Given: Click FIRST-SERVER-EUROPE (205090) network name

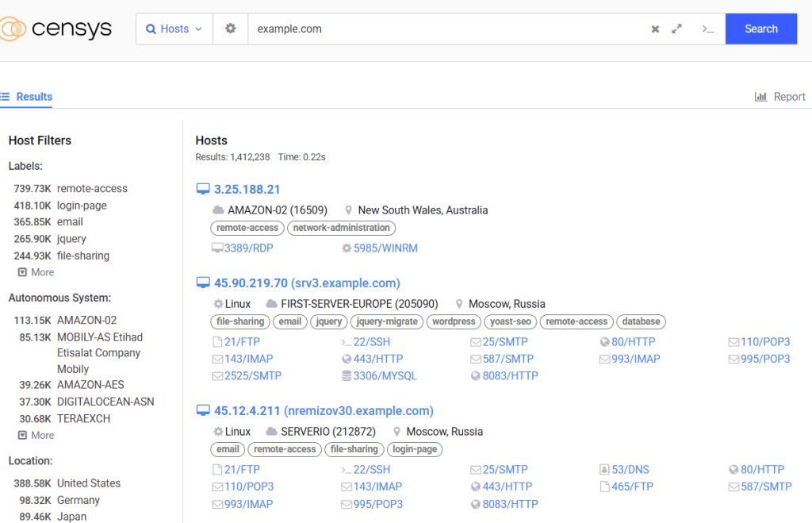Looking at the screenshot, I should (x=359, y=304).
